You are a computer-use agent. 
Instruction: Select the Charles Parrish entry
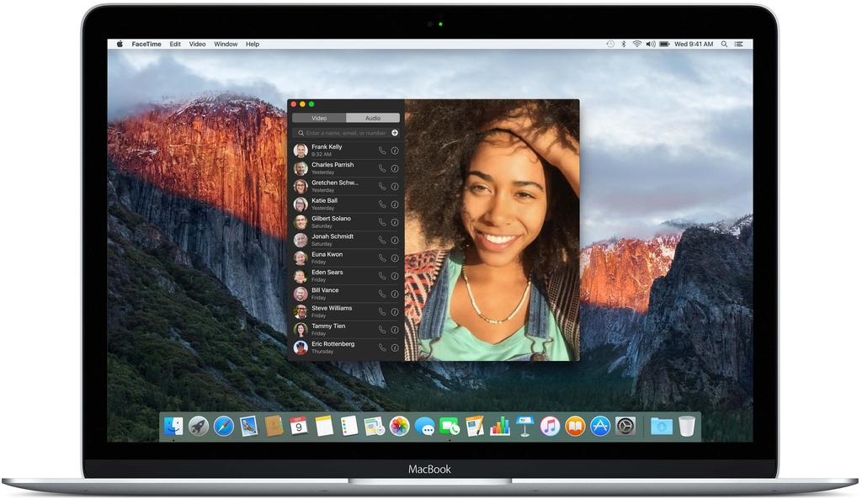pyautogui.click(x=346, y=169)
